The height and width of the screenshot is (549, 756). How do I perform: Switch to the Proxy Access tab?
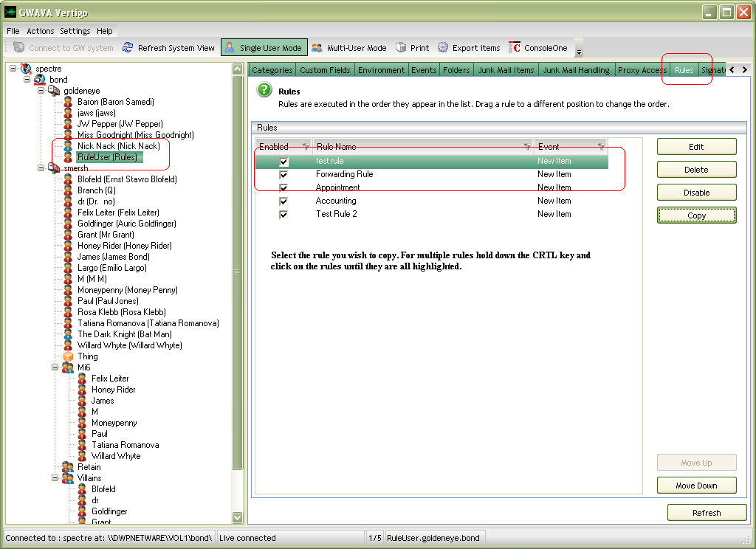click(x=642, y=70)
